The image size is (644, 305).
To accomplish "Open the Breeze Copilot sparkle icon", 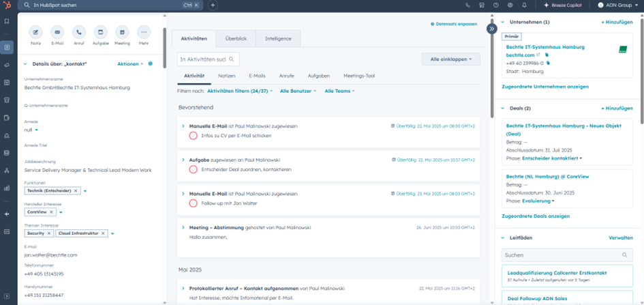I will tap(546, 5).
